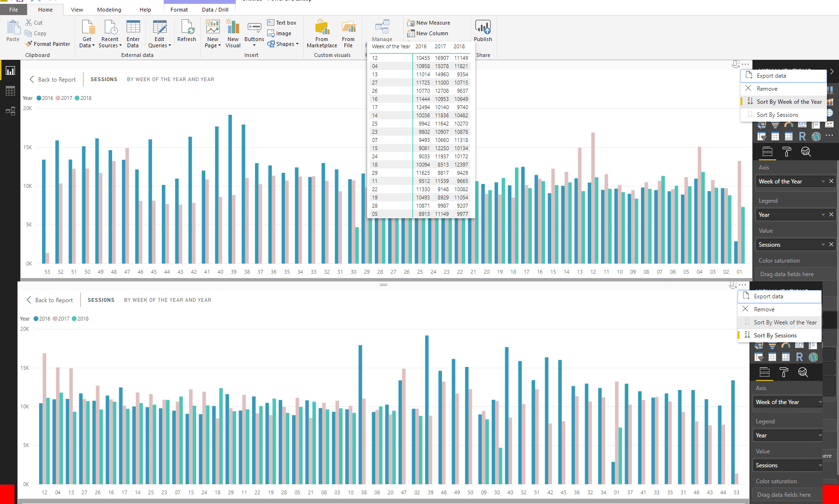Screen dimensions: 839x504
Task: Switch to Format paint roller tab in upper pane
Action: click(786, 152)
